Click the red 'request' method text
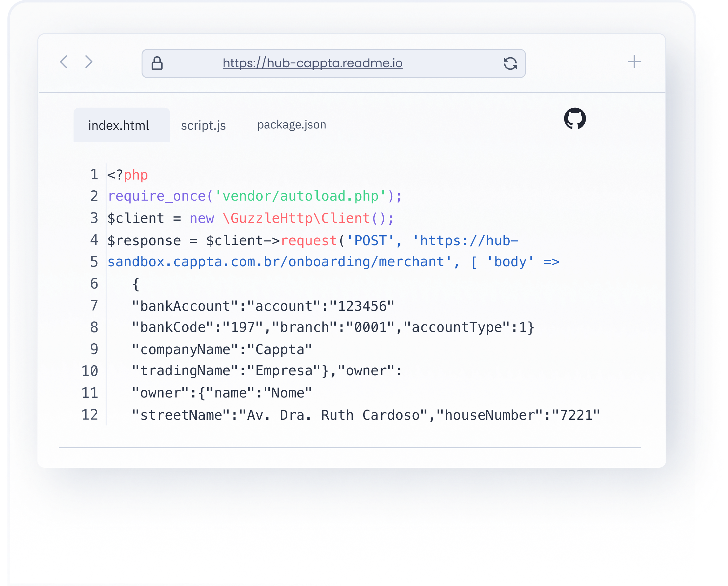Image resolution: width=728 pixels, height=586 pixels. click(309, 241)
